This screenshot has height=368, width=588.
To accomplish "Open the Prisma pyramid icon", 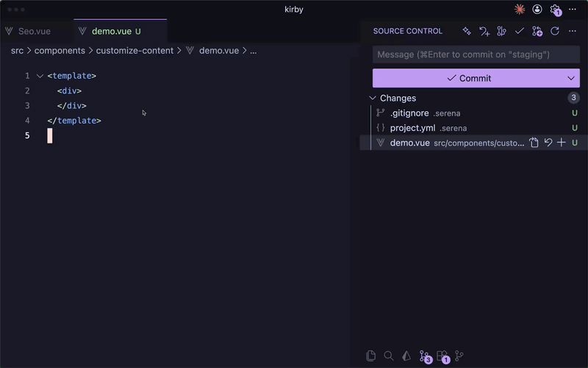I will coord(406,355).
